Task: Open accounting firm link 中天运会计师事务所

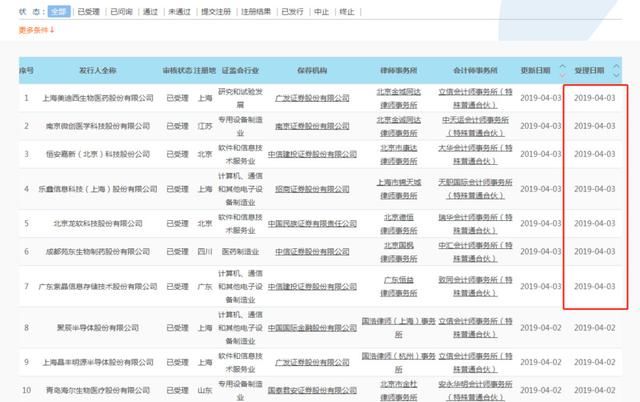Action: [475, 126]
